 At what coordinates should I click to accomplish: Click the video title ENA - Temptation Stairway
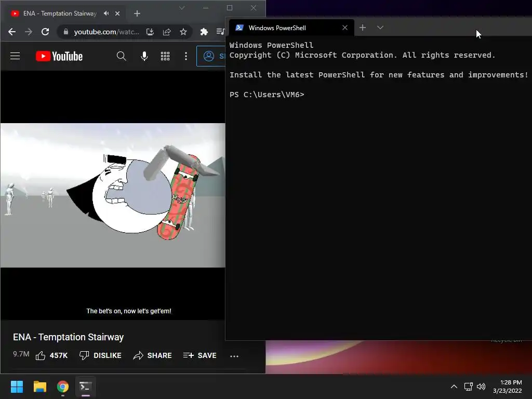click(x=68, y=337)
